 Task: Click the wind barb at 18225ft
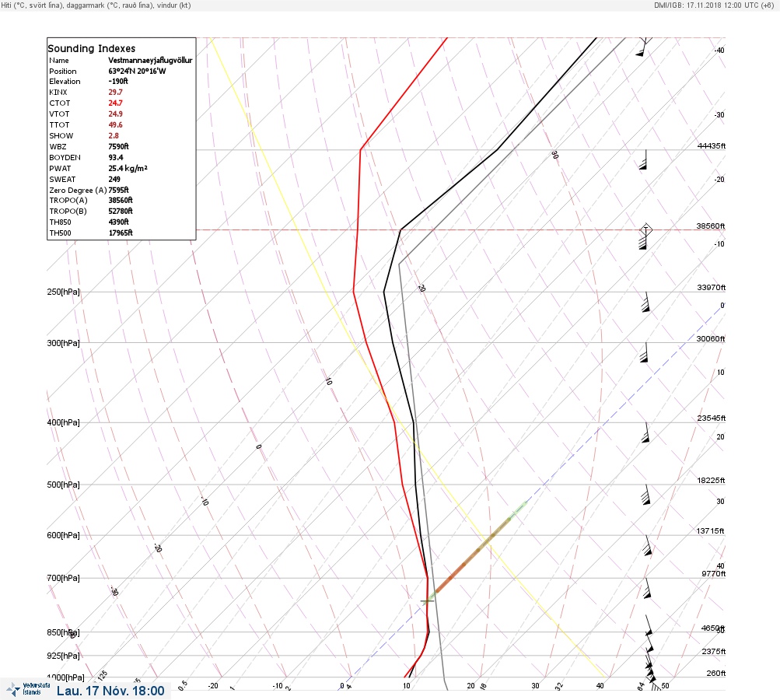(x=645, y=494)
